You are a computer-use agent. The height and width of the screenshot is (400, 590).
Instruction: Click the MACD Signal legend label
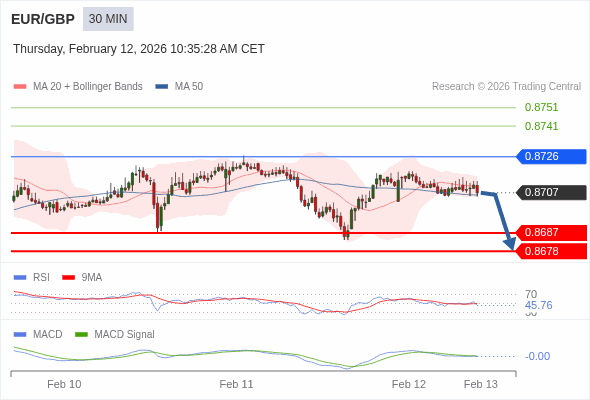click(125, 335)
